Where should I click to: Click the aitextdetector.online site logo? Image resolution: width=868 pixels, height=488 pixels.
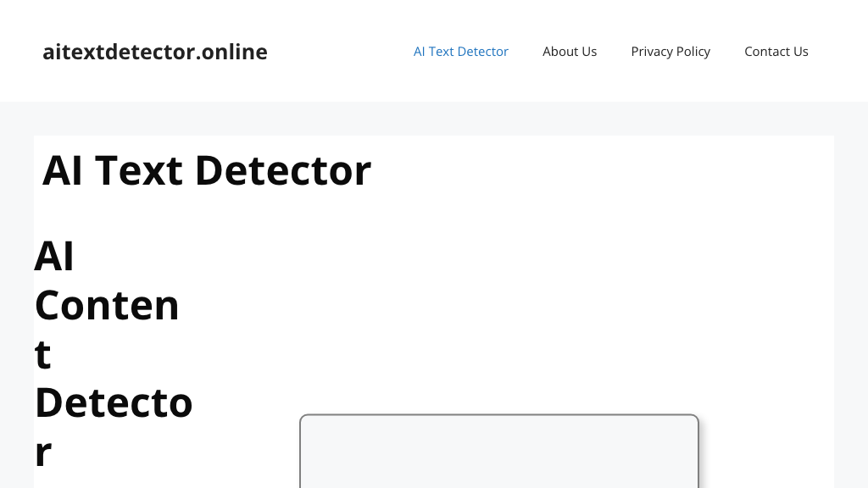click(155, 52)
